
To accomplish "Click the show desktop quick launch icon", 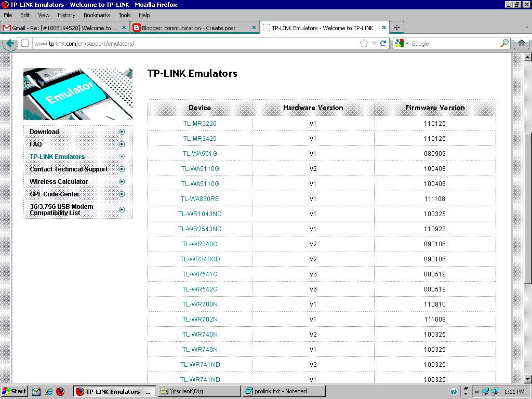I will (36, 392).
